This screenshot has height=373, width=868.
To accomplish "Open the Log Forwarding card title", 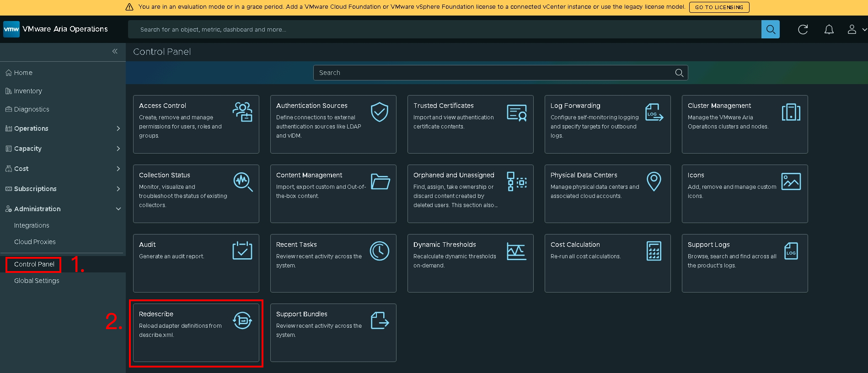I will point(575,106).
